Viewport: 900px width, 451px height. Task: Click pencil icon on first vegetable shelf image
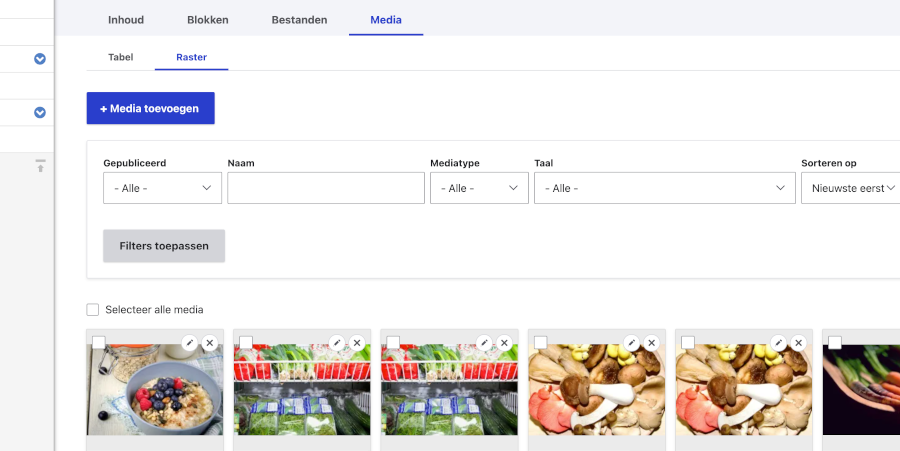[x=337, y=343]
